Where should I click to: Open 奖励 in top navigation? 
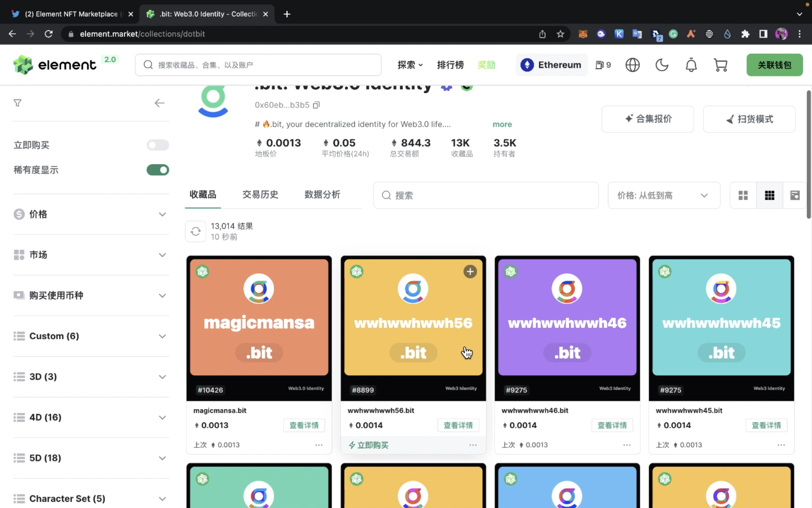(x=487, y=65)
